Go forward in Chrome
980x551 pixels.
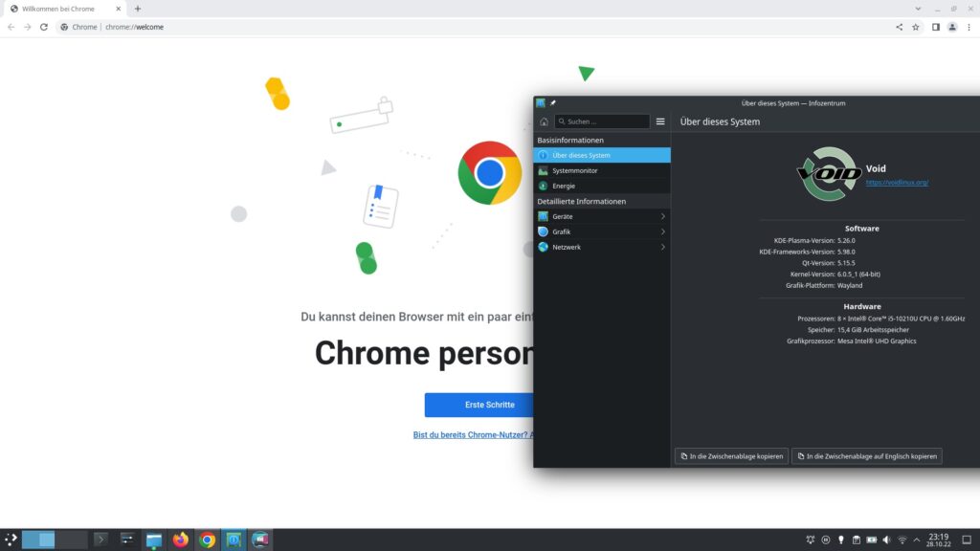28,27
